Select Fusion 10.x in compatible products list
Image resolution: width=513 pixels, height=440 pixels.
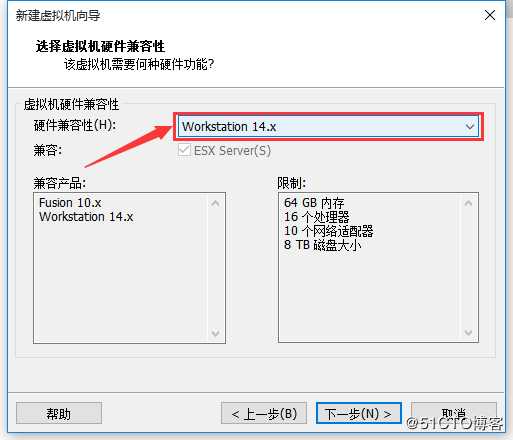[70, 203]
